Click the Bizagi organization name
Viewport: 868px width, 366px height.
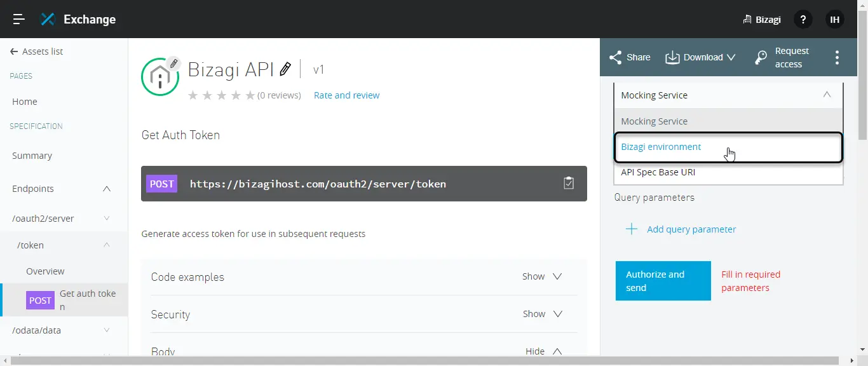pyautogui.click(x=768, y=20)
